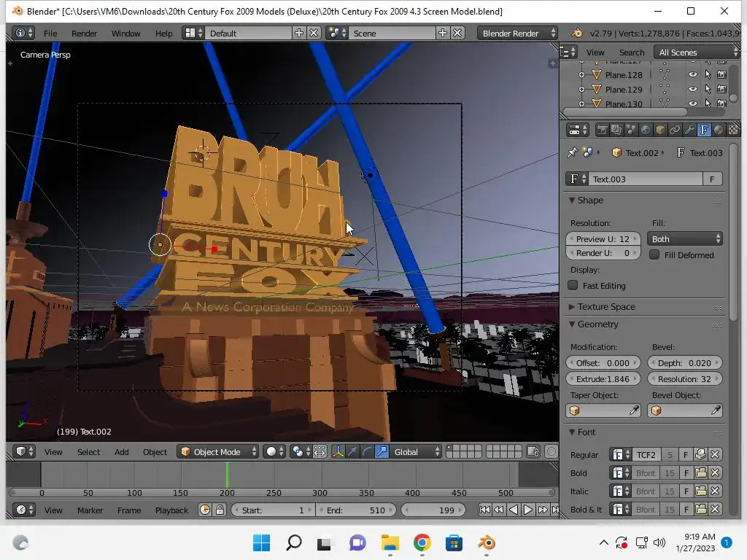Image resolution: width=747 pixels, height=560 pixels.
Task: Open Google Chrome from the taskbar
Action: (422, 542)
